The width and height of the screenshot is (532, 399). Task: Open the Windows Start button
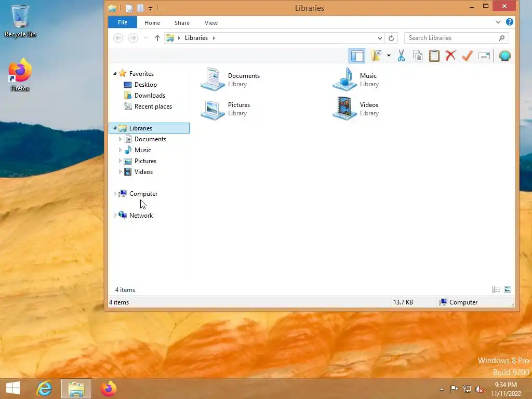tap(13, 388)
